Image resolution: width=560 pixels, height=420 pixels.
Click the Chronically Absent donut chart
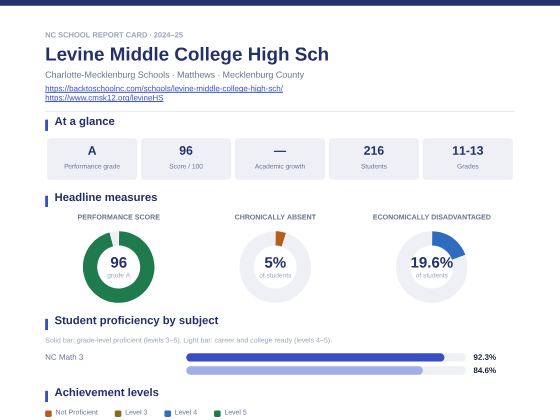coord(275,267)
